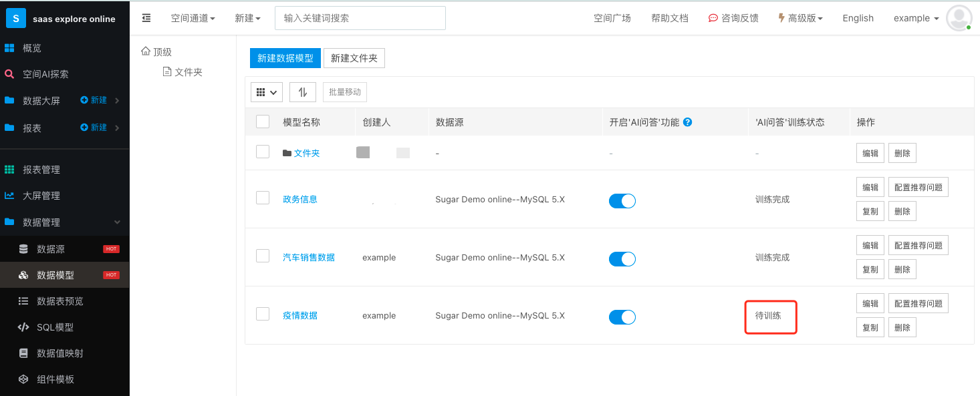Click the sort order icon button
The height and width of the screenshot is (396, 980).
point(303,92)
